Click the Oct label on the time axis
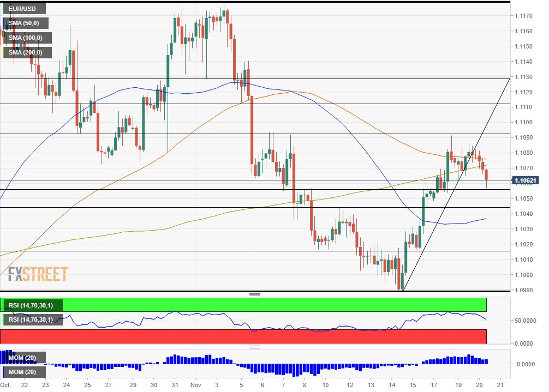 [5, 385]
